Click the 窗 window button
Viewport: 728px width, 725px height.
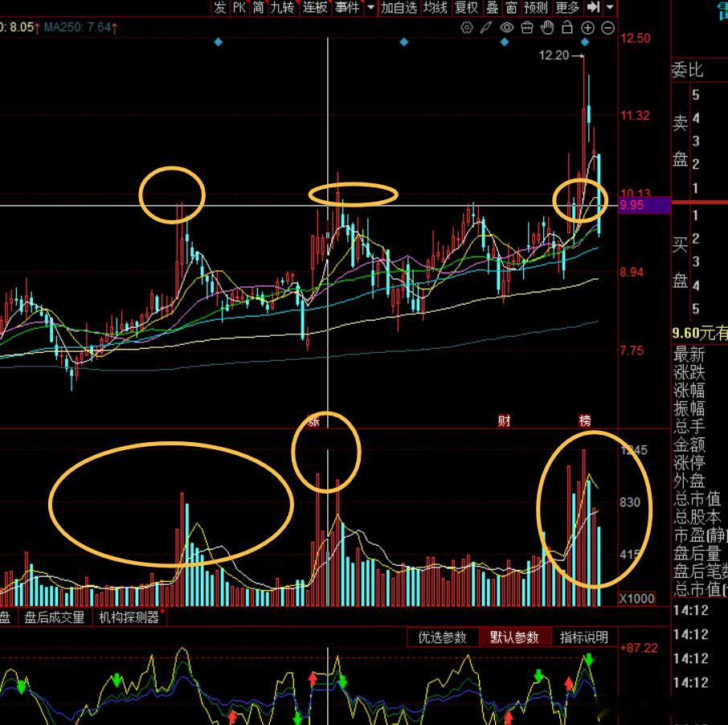point(511,7)
